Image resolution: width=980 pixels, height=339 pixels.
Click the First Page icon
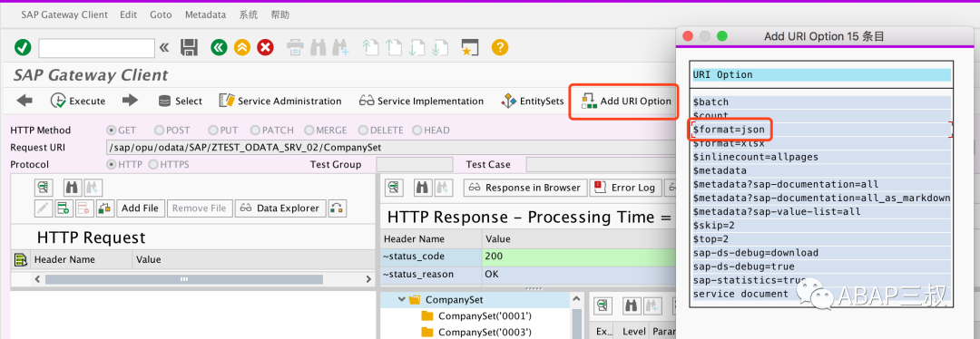coord(371,47)
